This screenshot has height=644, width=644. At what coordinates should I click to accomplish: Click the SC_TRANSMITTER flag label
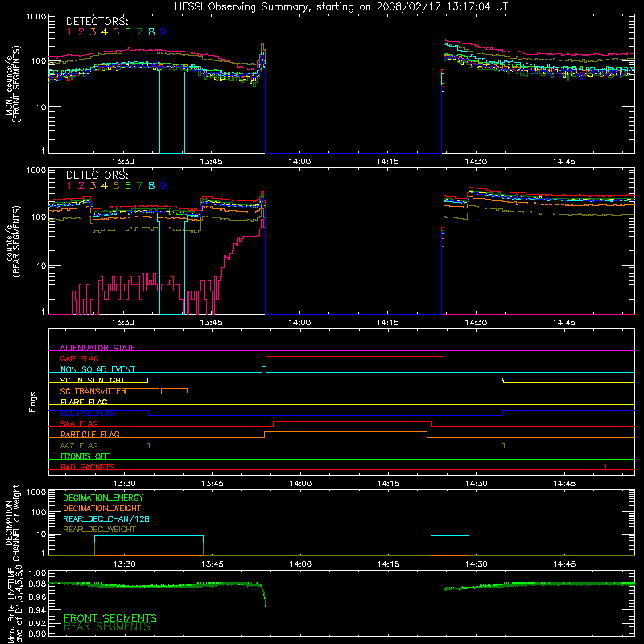click(93, 391)
